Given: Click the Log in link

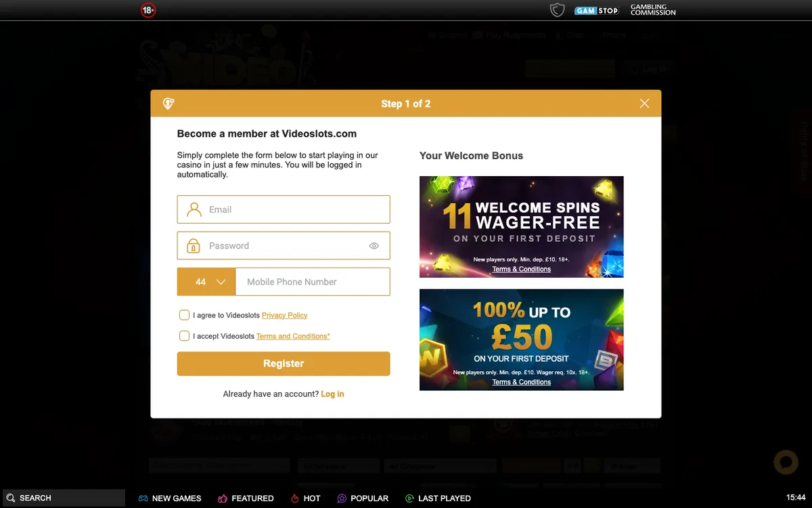Looking at the screenshot, I should pyautogui.click(x=332, y=394).
